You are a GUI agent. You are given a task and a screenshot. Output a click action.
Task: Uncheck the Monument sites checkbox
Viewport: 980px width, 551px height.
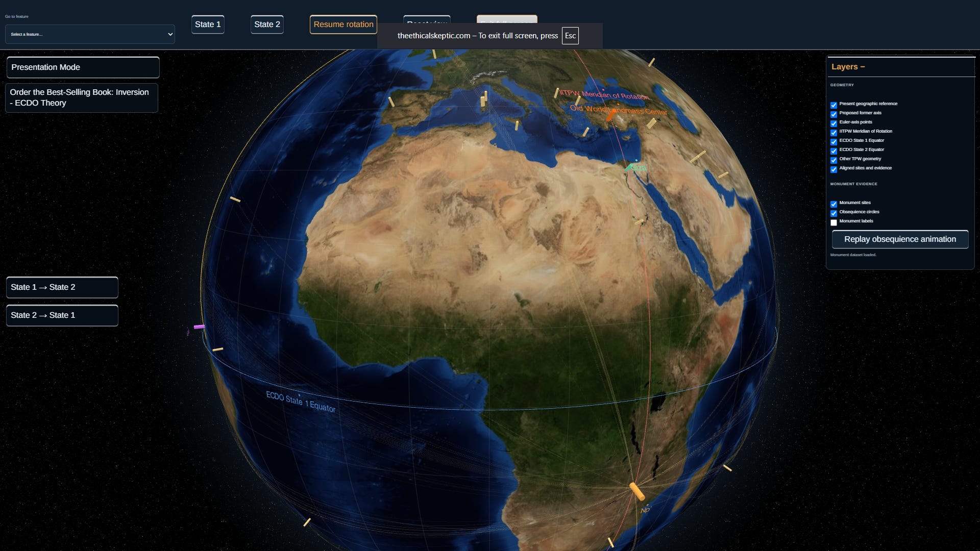click(834, 204)
